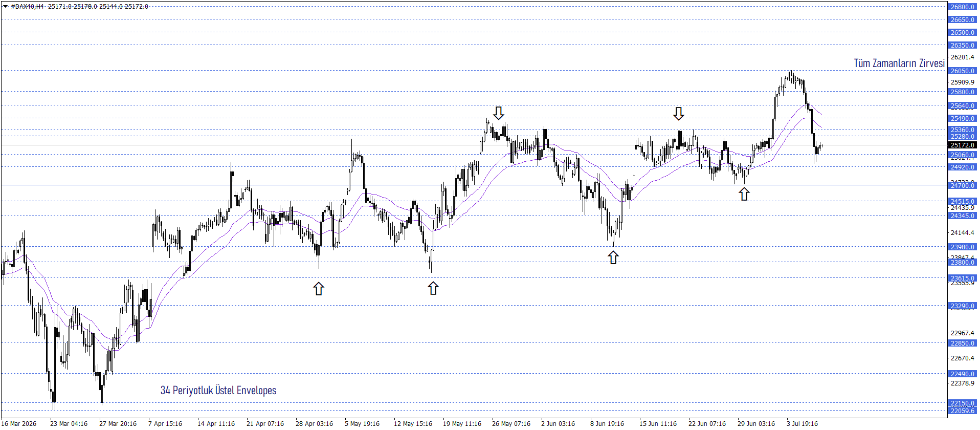
Task: Click the '2 Jun 03:16' time axis label
Action: (558, 424)
